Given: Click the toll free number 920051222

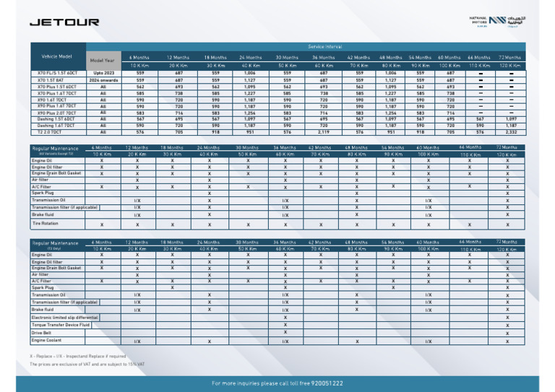Looking at the screenshot, I should [327, 383].
